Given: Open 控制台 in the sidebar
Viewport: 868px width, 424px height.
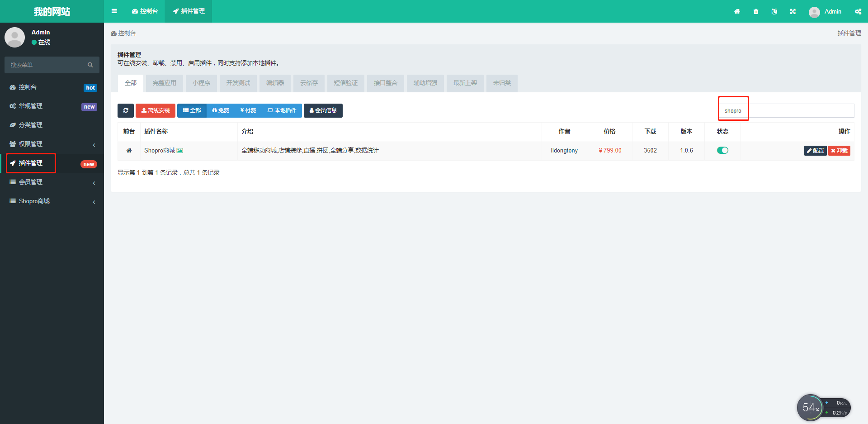Looking at the screenshot, I should (x=52, y=87).
